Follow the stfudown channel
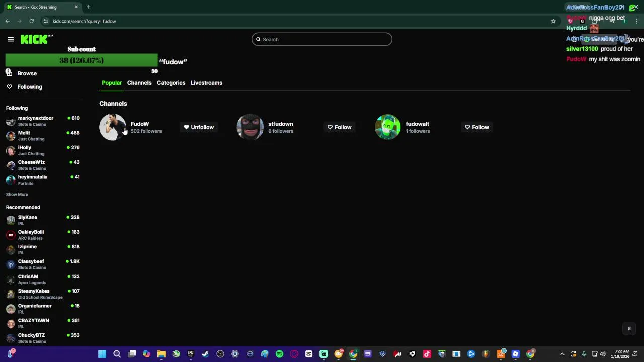644x362 pixels. click(x=340, y=127)
